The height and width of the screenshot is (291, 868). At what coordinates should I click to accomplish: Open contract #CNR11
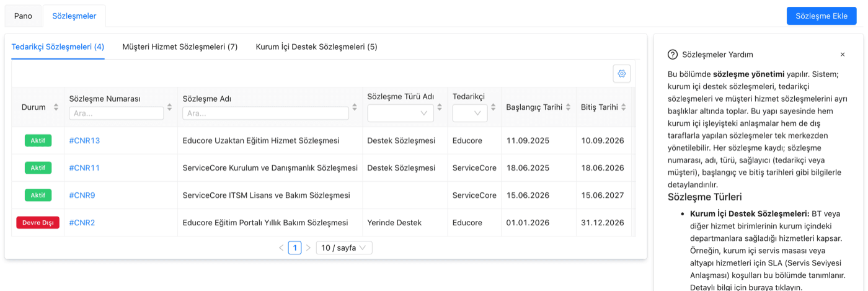[84, 168]
